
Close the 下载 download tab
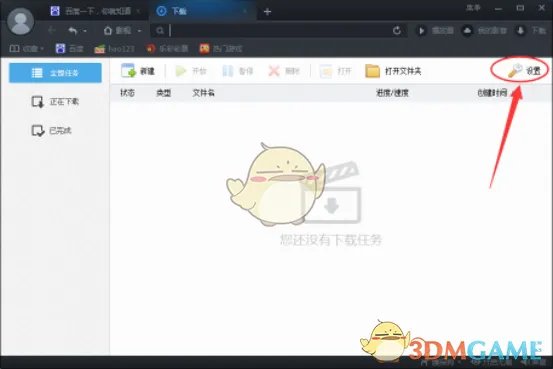coord(245,11)
